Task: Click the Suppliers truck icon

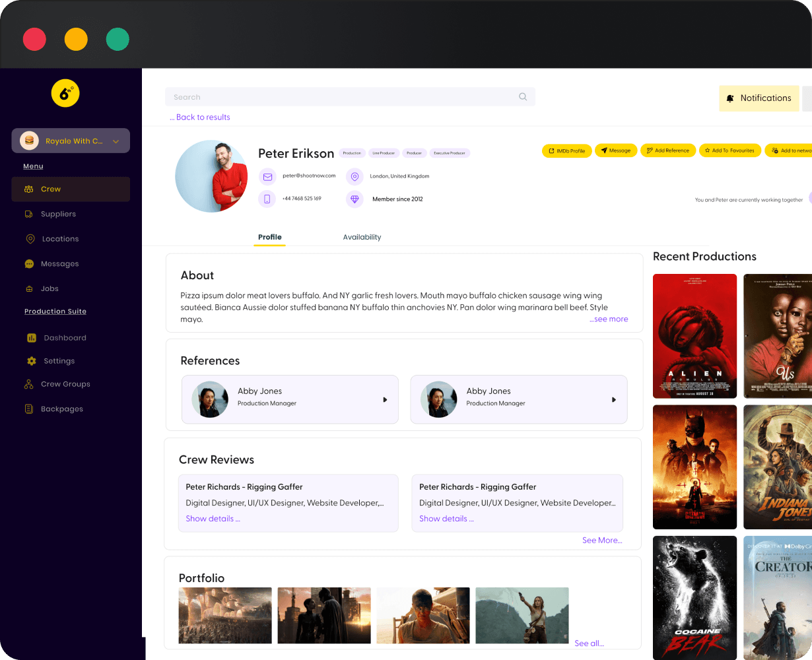Action: (x=29, y=214)
